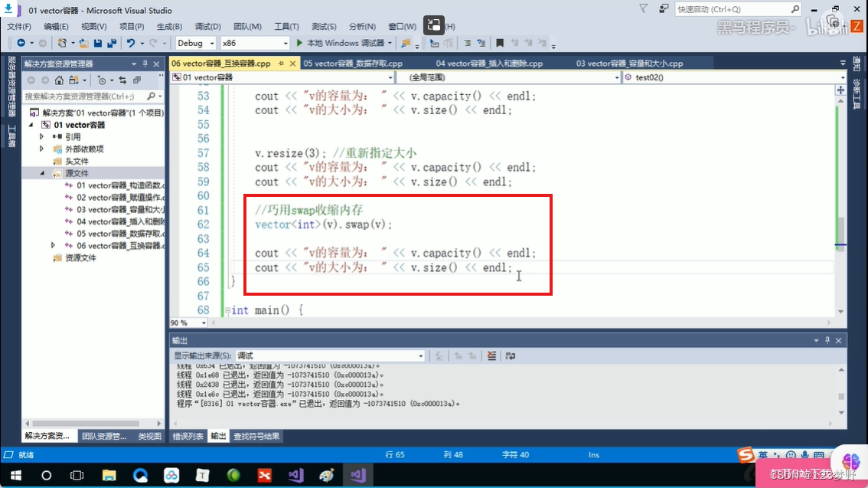Image resolution: width=868 pixels, height=488 pixels.
Task: Click Clear All icon in output panel
Action: click(x=491, y=355)
